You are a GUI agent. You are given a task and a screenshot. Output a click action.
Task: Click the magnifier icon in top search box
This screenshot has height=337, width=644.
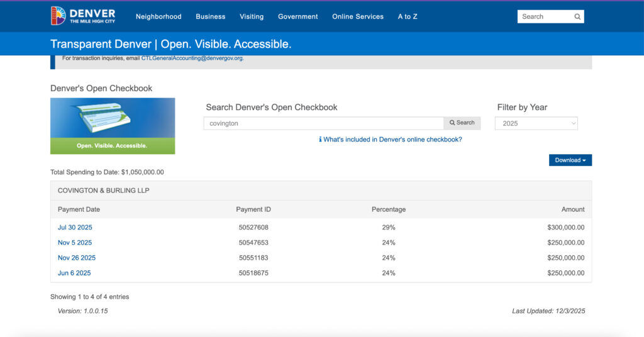577,17
